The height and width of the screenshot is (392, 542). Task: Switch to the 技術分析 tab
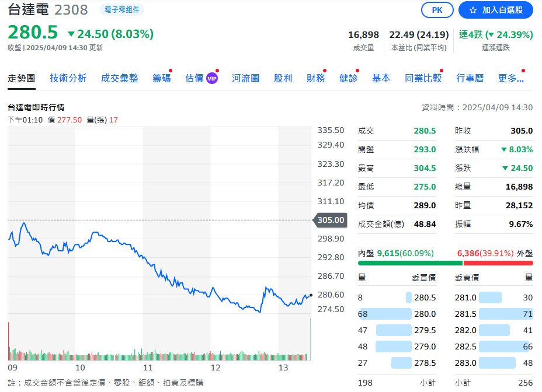coord(68,78)
